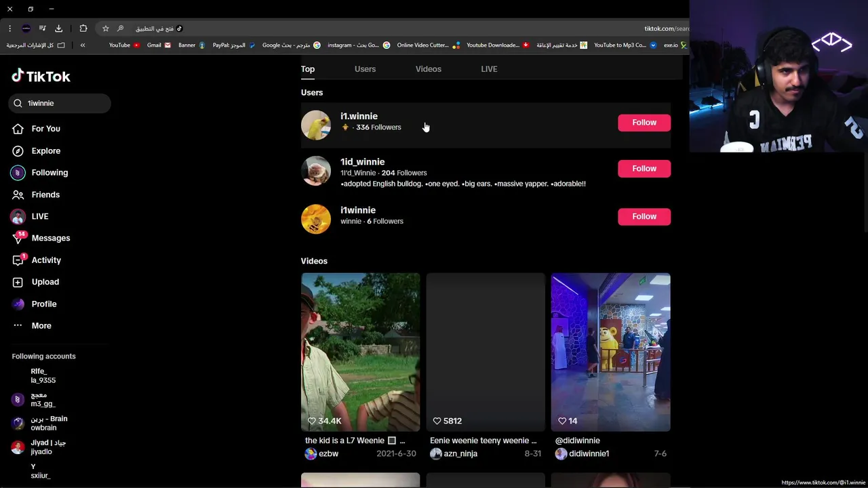The image size is (868, 488).
Task: Open the Online Video Cutter bookmark
Action: pyautogui.click(x=429, y=45)
